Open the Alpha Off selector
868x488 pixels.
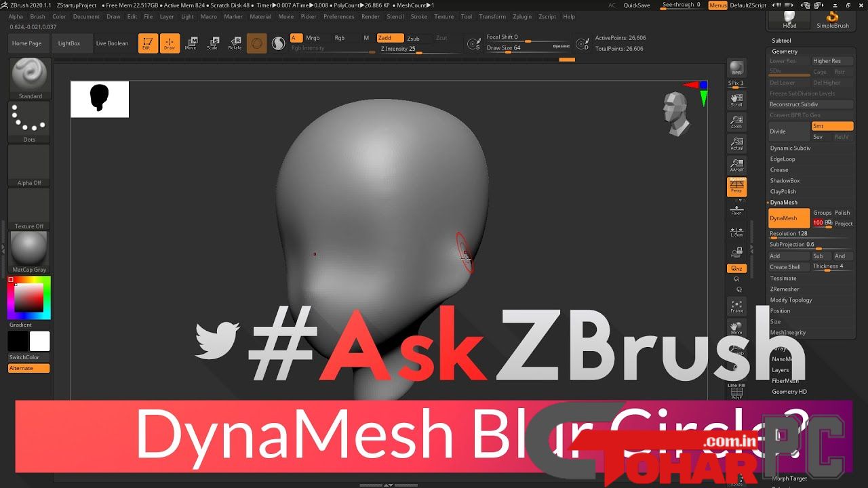point(29,166)
